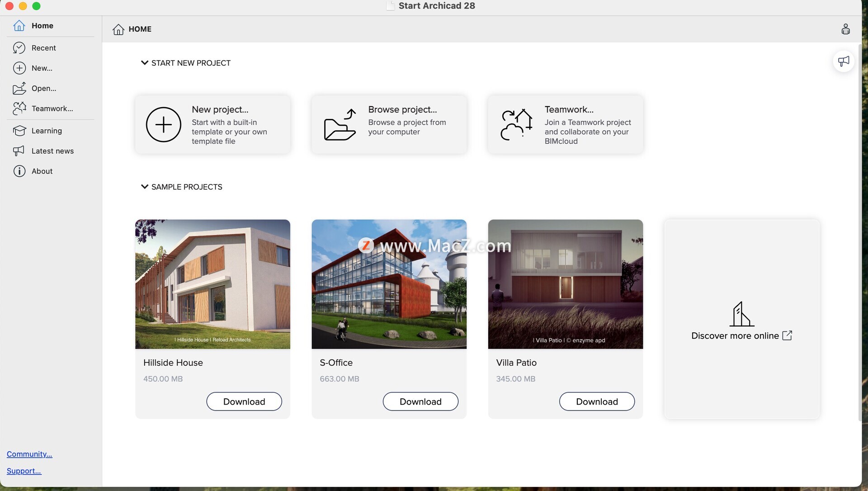Click the large plus icon on New project card
This screenshot has width=868, height=491.
(163, 125)
